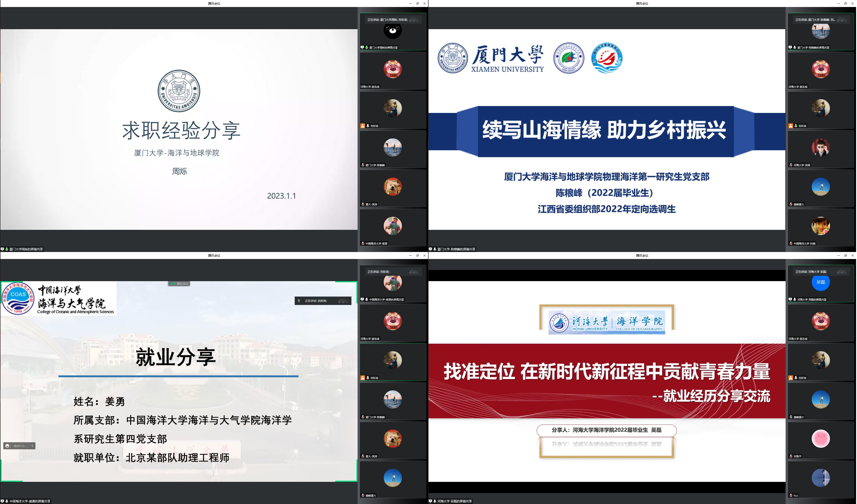Viewport: 857px width, 504px height.
Task: Open emoji picker in floating chat bar
Action: 7,446
